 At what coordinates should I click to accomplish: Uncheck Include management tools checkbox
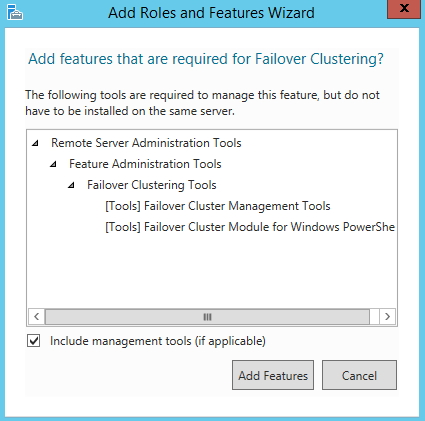(x=34, y=341)
